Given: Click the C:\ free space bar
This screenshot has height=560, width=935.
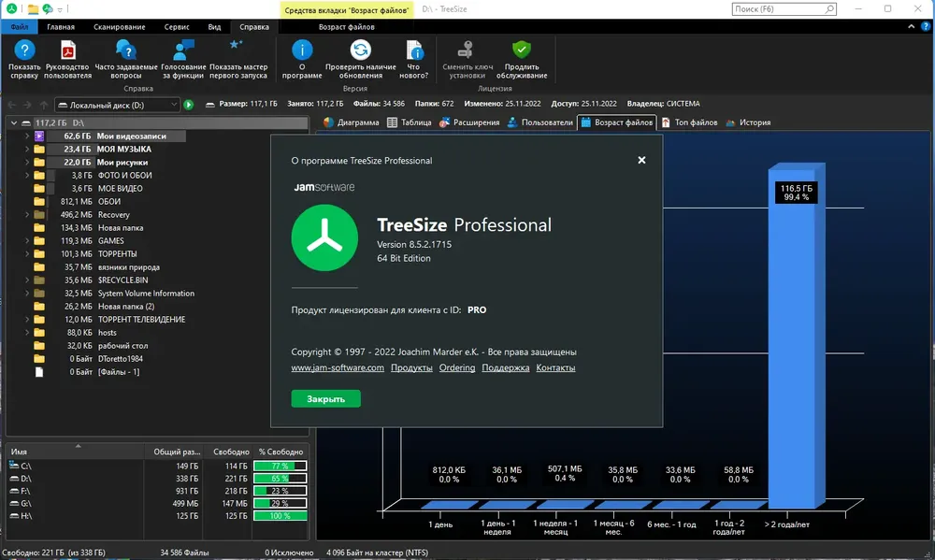Looking at the screenshot, I should tap(280, 466).
